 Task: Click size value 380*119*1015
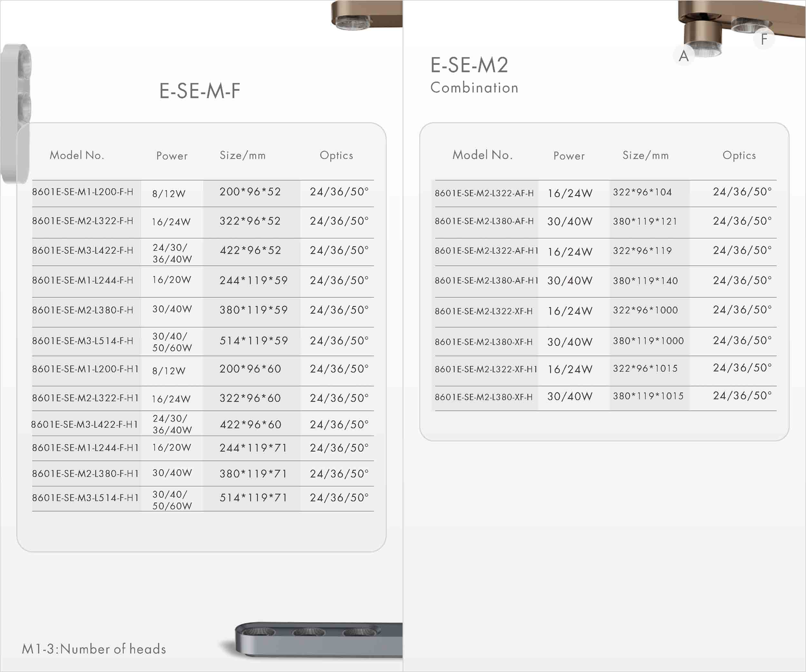pos(648,396)
